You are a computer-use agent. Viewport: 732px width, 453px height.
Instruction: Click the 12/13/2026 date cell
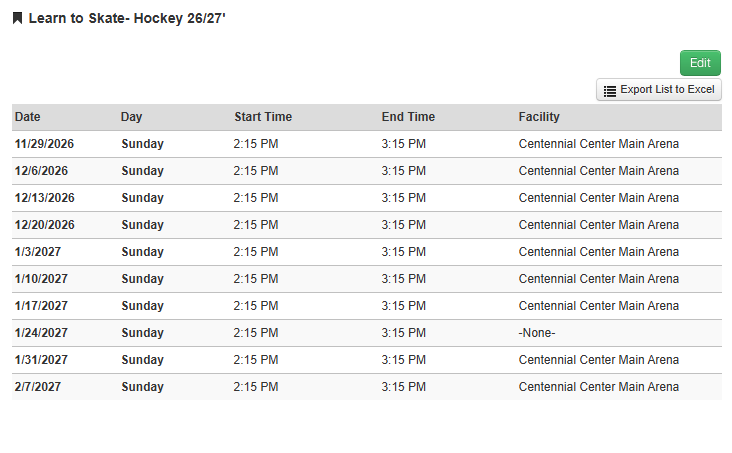pyautogui.click(x=44, y=198)
